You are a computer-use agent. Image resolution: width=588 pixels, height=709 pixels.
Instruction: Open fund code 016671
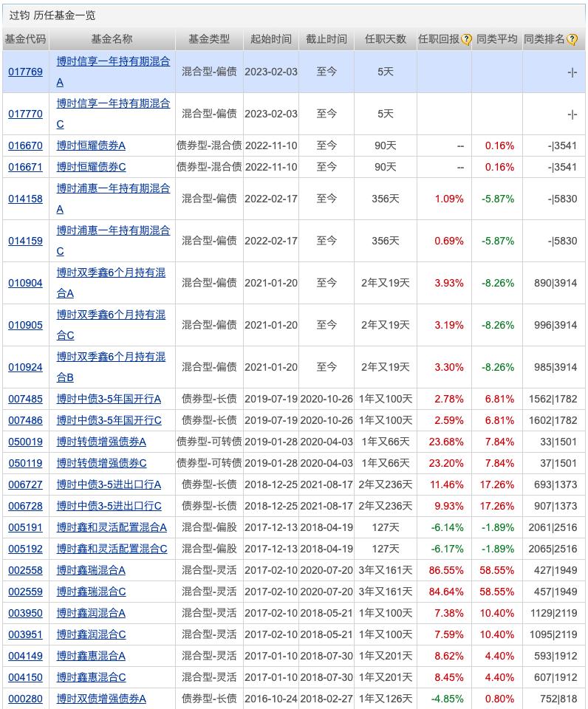25,167
